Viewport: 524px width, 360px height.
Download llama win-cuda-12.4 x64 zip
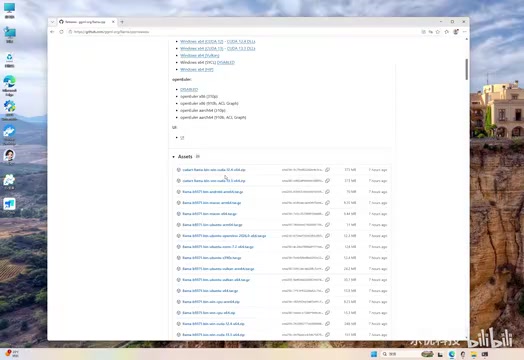click(214, 324)
